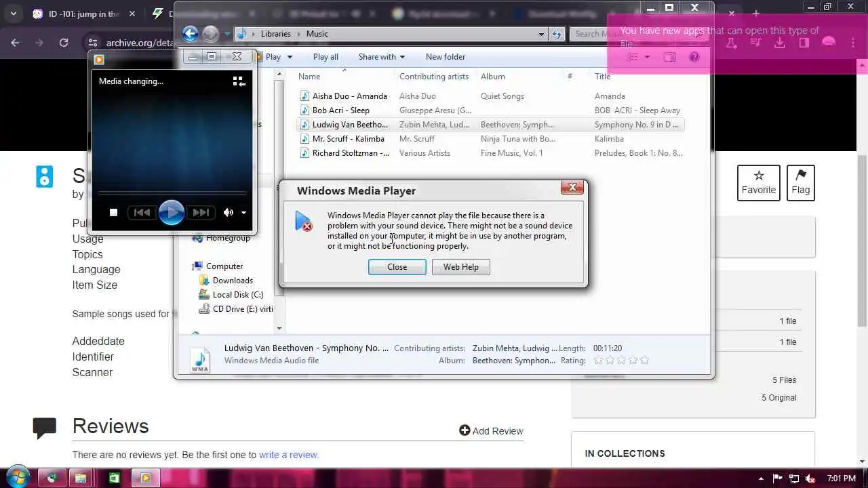This screenshot has width=868, height=488.
Task: Click Libraries in the Explorer address path
Action: pyautogui.click(x=276, y=34)
